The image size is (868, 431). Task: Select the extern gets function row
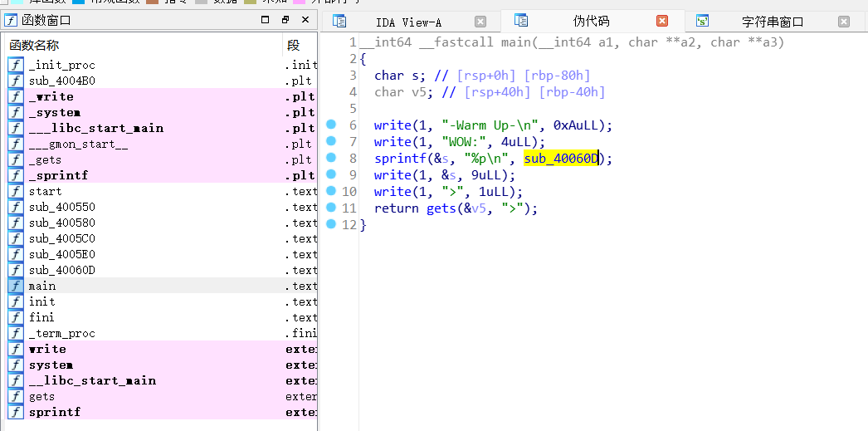162,397
